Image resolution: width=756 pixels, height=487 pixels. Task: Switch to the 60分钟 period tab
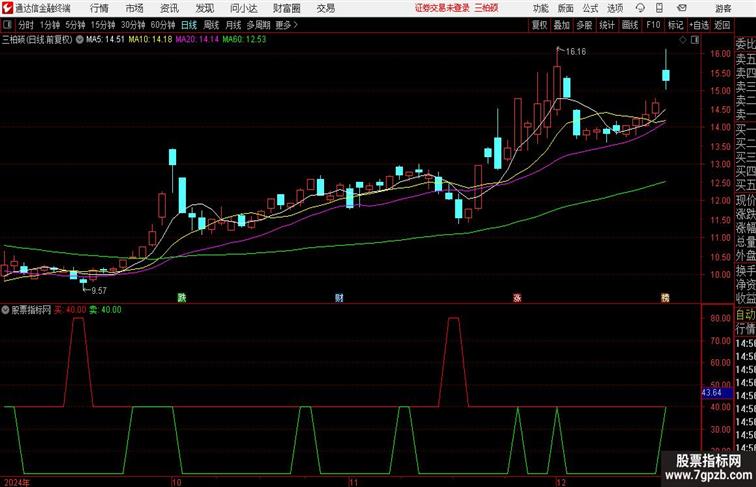click(x=163, y=25)
